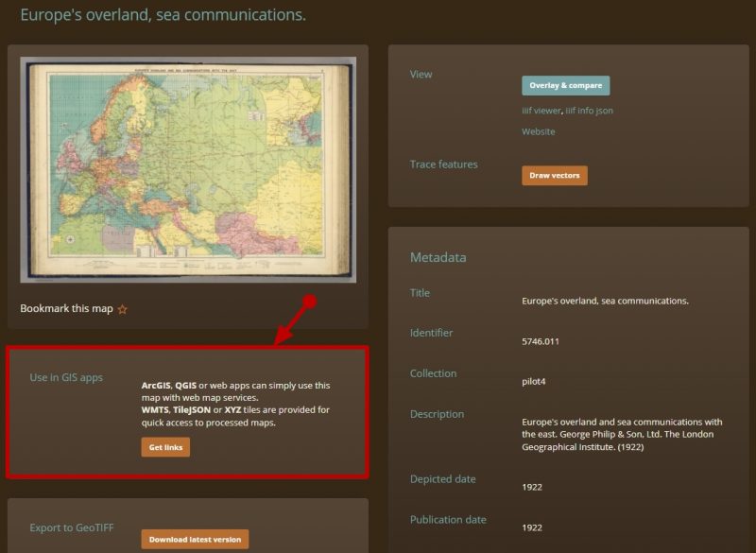The image size is (756, 553).
Task: Download latest GeoTIFF version
Action: click(x=195, y=540)
